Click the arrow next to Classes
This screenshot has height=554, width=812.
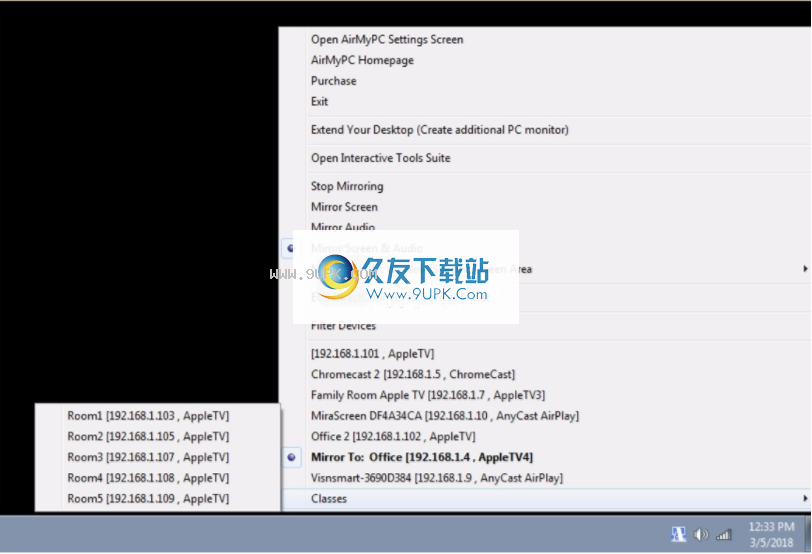[805, 499]
